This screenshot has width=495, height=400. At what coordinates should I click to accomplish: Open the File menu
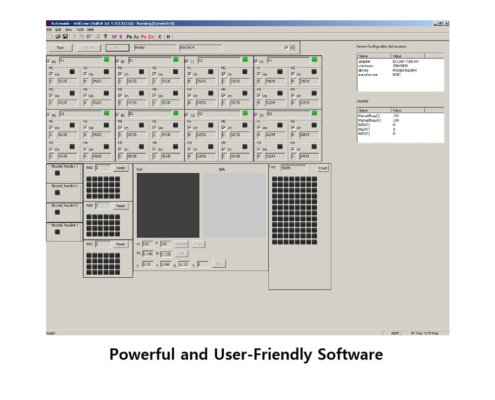click(49, 30)
